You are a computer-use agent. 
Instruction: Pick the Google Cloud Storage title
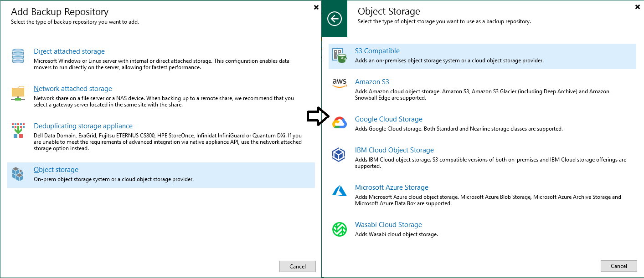[x=389, y=119]
